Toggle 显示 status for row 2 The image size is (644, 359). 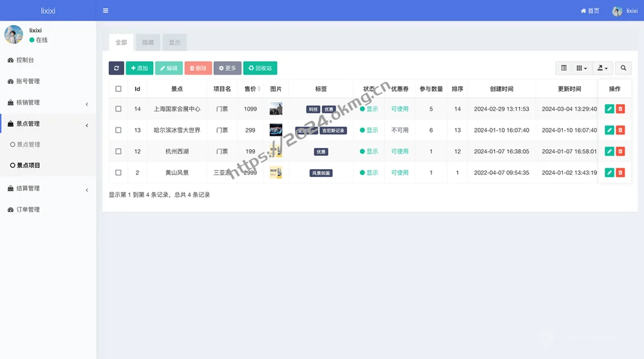369,172
